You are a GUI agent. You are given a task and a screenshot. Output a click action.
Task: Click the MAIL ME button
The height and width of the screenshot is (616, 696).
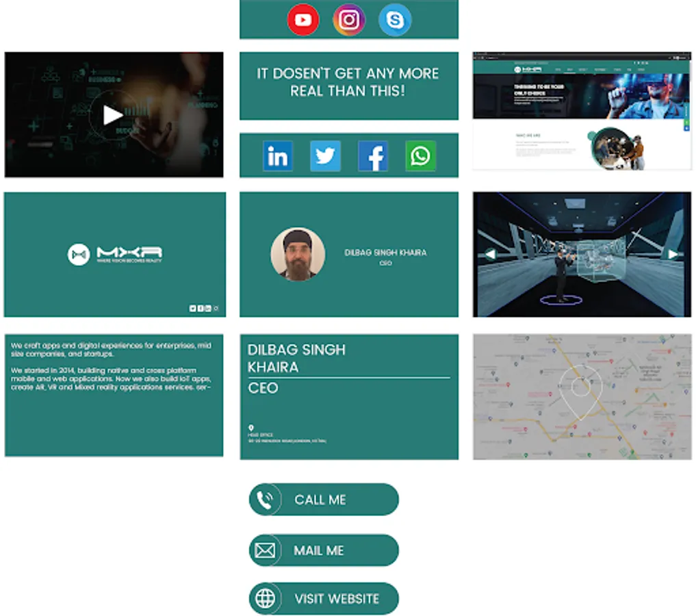point(324,550)
